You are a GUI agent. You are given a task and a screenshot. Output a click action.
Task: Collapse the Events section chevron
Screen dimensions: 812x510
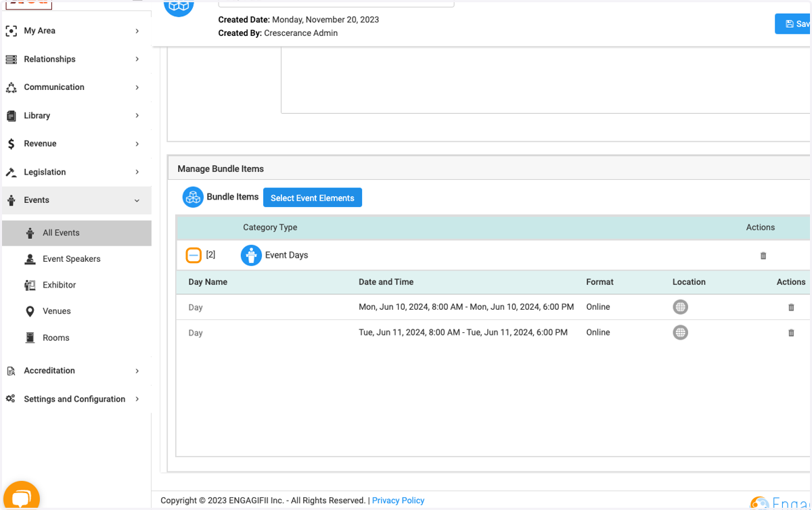click(137, 201)
